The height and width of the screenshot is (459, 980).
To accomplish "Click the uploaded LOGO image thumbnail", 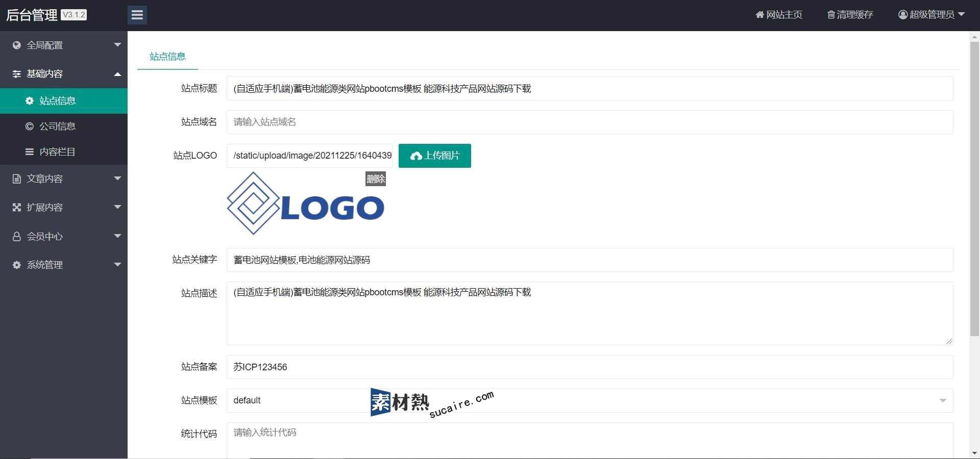I will pos(306,203).
